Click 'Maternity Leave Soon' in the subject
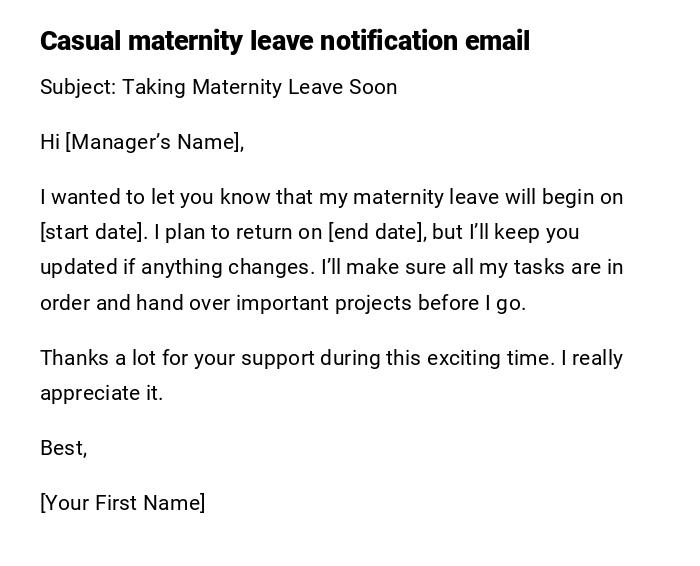This screenshot has height=566, width=700. pyautogui.click(x=294, y=87)
